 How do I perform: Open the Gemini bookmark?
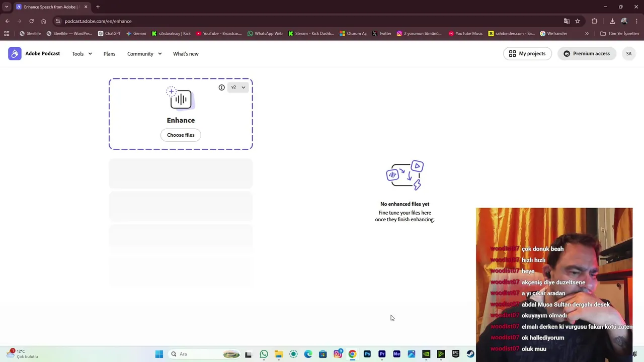pos(136,34)
